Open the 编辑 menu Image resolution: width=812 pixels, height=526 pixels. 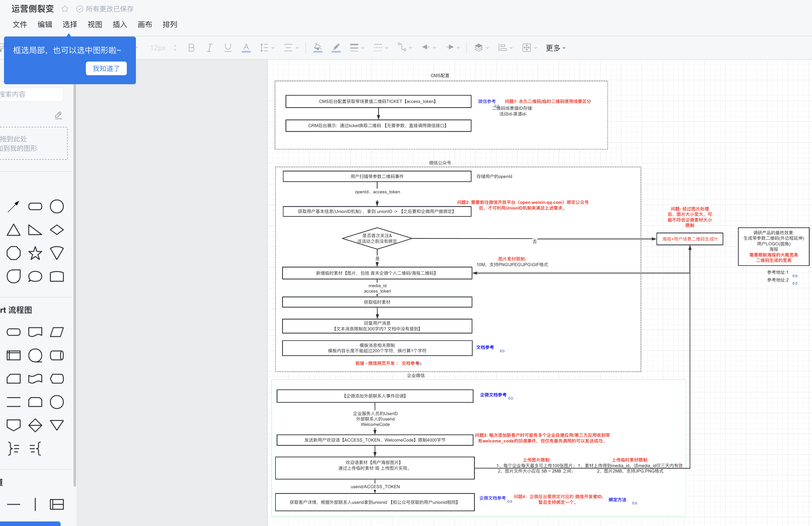[45, 24]
